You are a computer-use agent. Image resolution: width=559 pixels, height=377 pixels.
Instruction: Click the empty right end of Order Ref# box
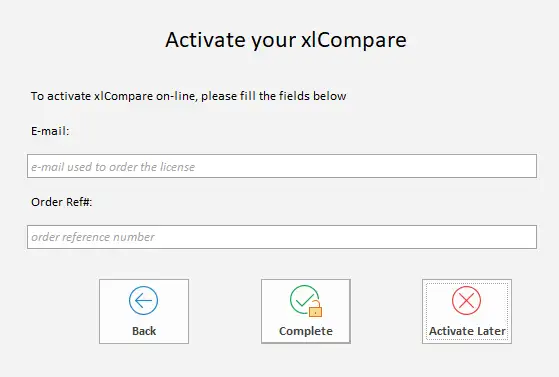499,237
